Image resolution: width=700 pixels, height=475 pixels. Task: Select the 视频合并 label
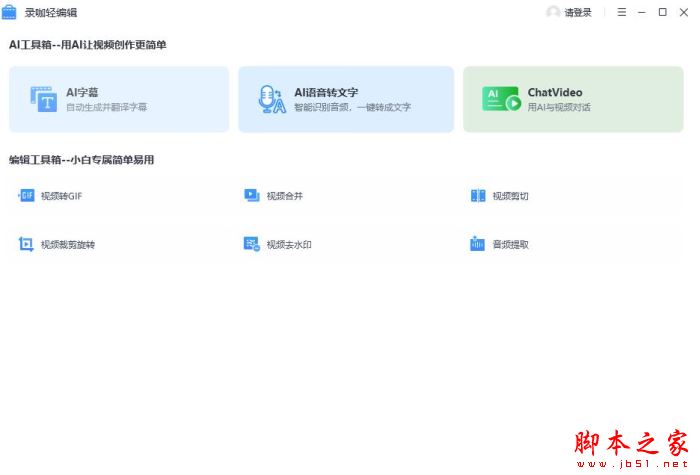coord(285,196)
